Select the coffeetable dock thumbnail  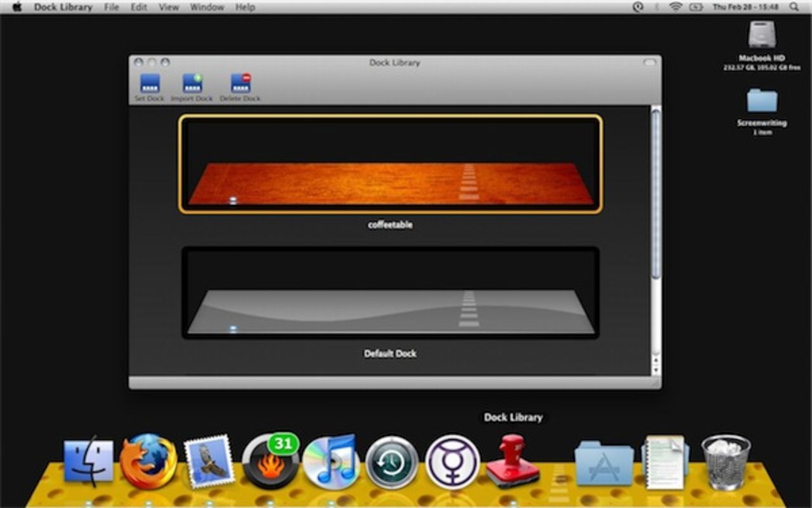[x=390, y=164]
